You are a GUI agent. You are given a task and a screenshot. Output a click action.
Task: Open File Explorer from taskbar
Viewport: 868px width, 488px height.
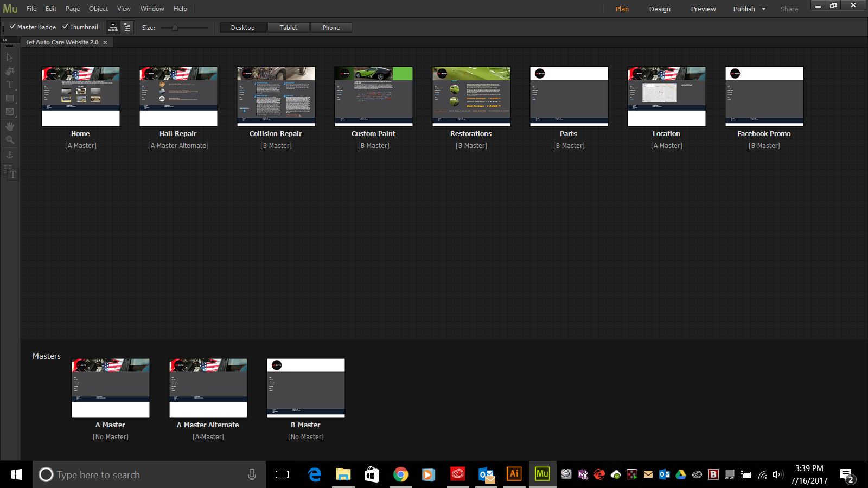(343, 474)
